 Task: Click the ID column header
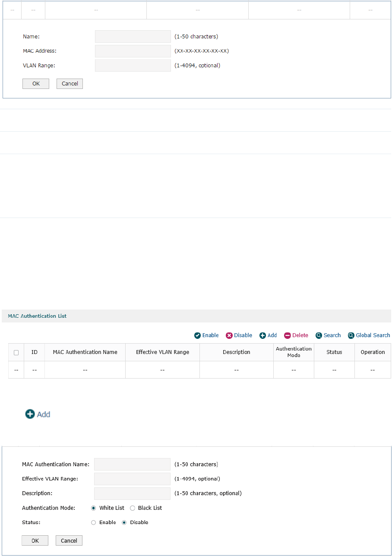(35, 352)
